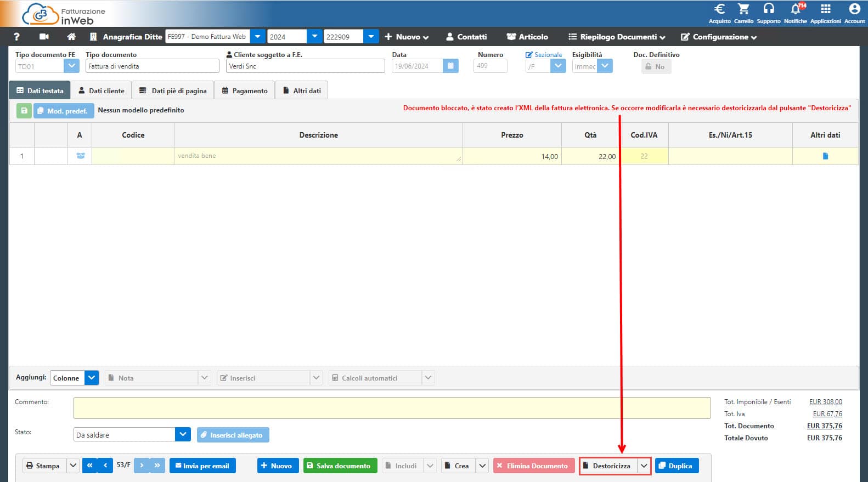Expand the Nota dropdown
Viewport: 868px width, 482px height.
[204, 378]
